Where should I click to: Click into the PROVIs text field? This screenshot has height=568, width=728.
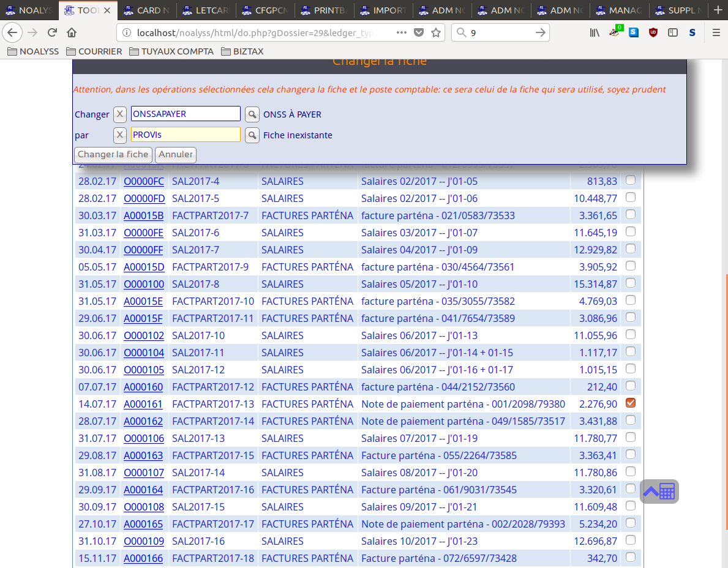pyautogui.click(x=186, y=135)
